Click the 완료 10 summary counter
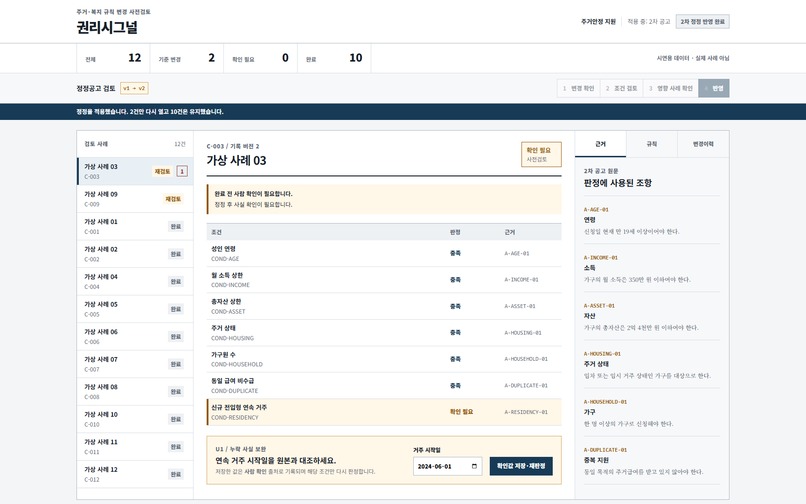The height and width of the screenshot is (504, 806). (x=334, y=58)
